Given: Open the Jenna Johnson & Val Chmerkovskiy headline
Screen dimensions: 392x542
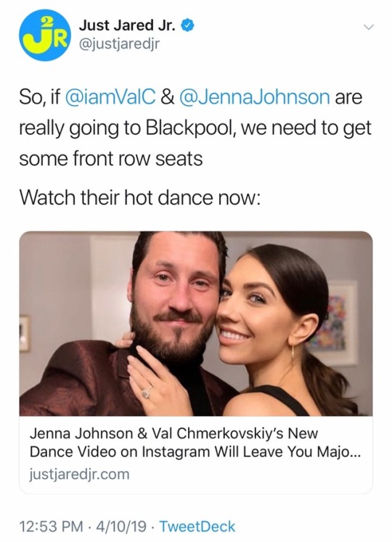Looking at the screenshot, I should (195, 443).
